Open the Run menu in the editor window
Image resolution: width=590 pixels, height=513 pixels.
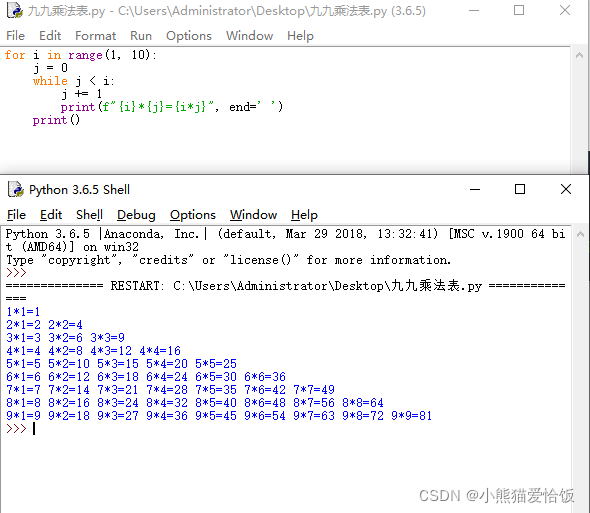(x=141, y=36)
